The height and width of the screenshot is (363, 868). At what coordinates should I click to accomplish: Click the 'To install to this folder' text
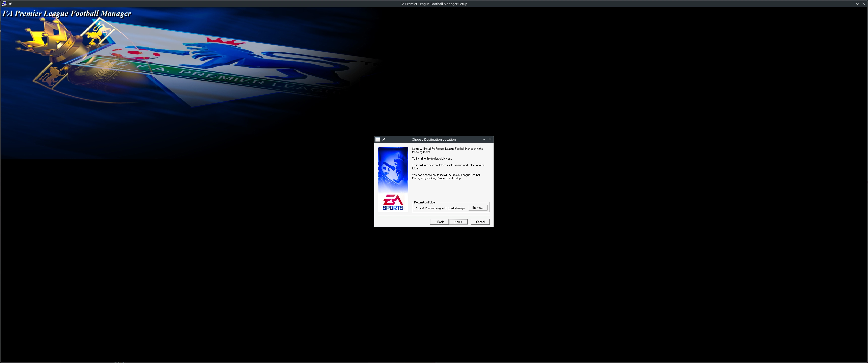(432, 159)
